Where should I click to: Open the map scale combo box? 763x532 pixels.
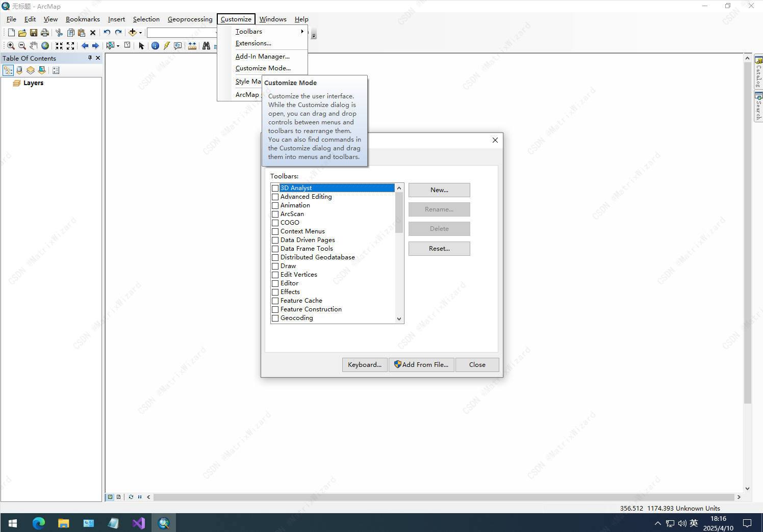click(x=182, y=33)
